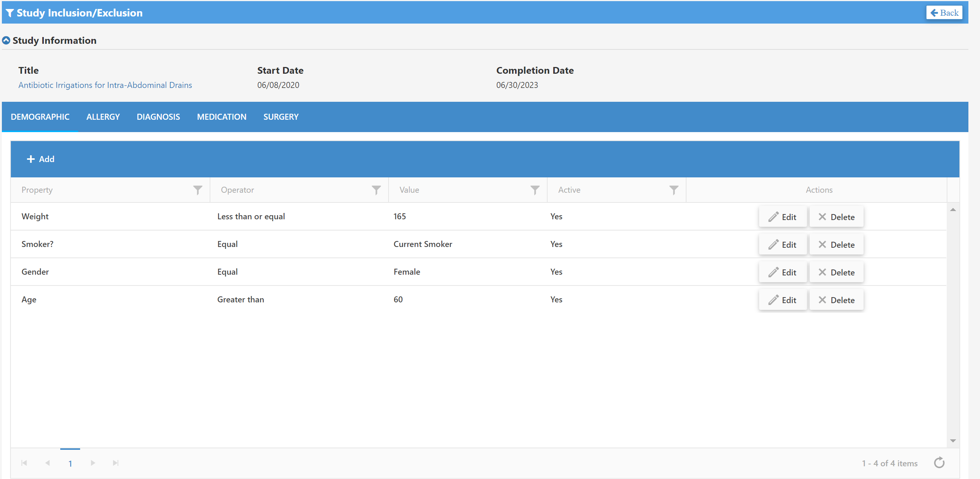Delete the Gender row
This screenshot has height=479, width=980.
(836, 272)
